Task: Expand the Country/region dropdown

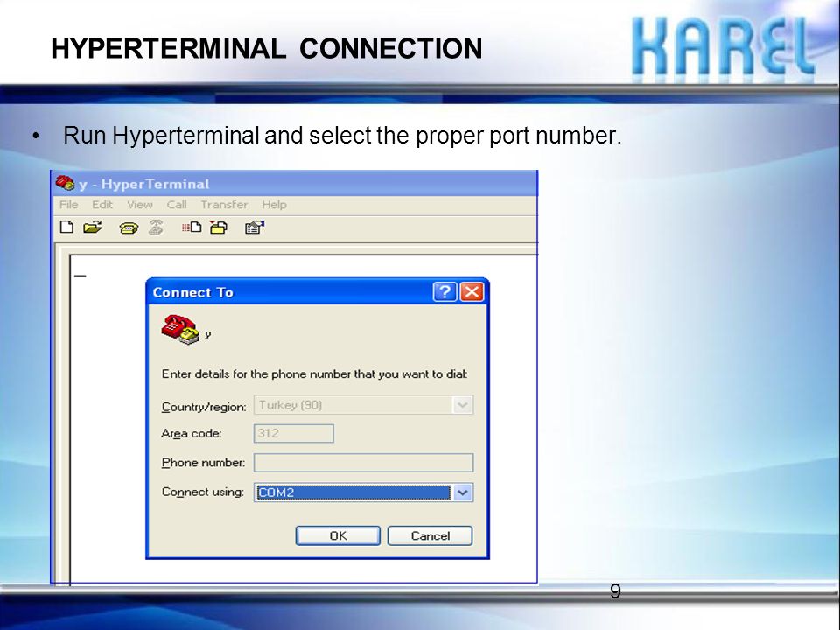Action: pos(462,405)
